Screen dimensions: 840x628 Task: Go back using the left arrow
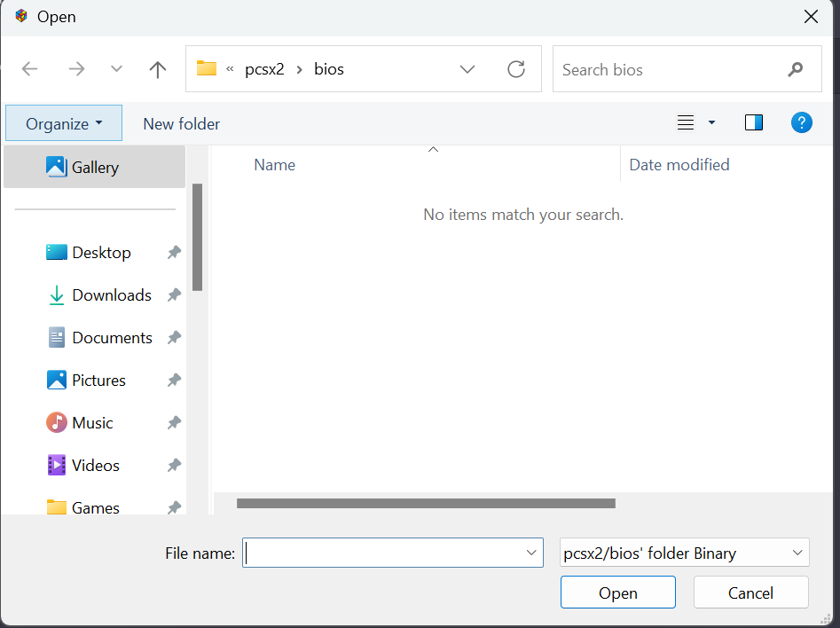[x=29, y=69]
